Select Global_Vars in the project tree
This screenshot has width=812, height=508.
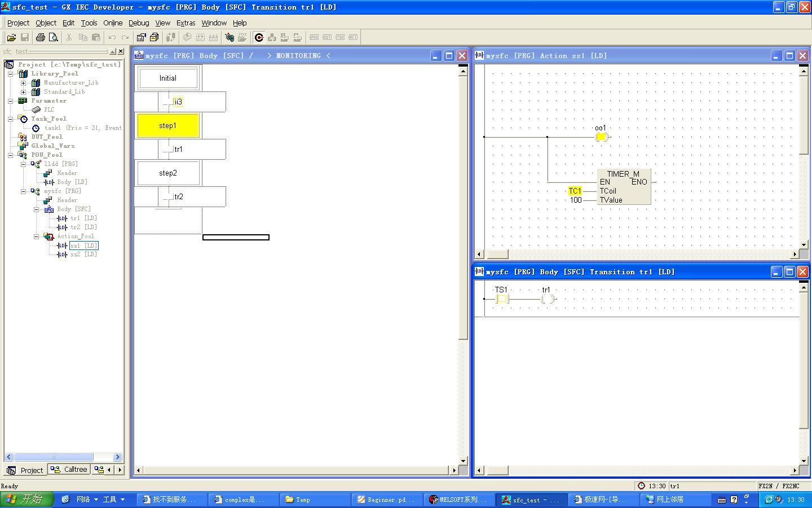pyautogui.click(x=52, y=146)
